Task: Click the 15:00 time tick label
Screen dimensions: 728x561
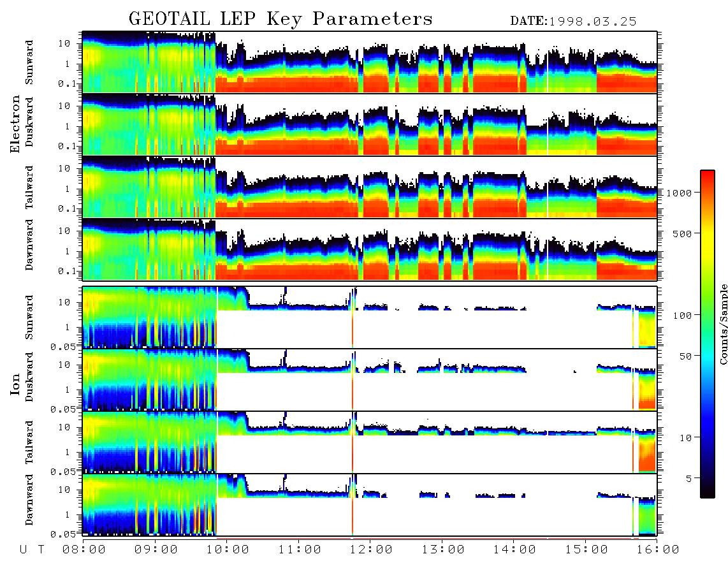Action: [586, 550]
